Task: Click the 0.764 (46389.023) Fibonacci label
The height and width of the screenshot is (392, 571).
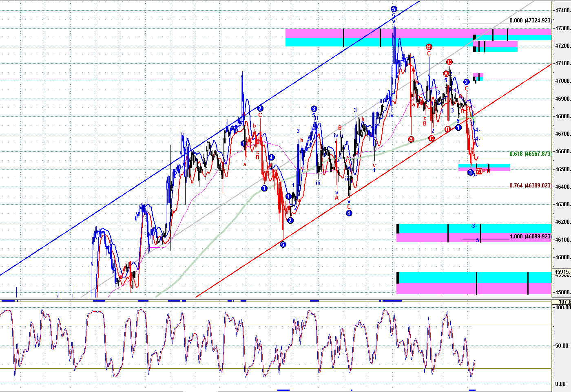Action: coord(530,185)
